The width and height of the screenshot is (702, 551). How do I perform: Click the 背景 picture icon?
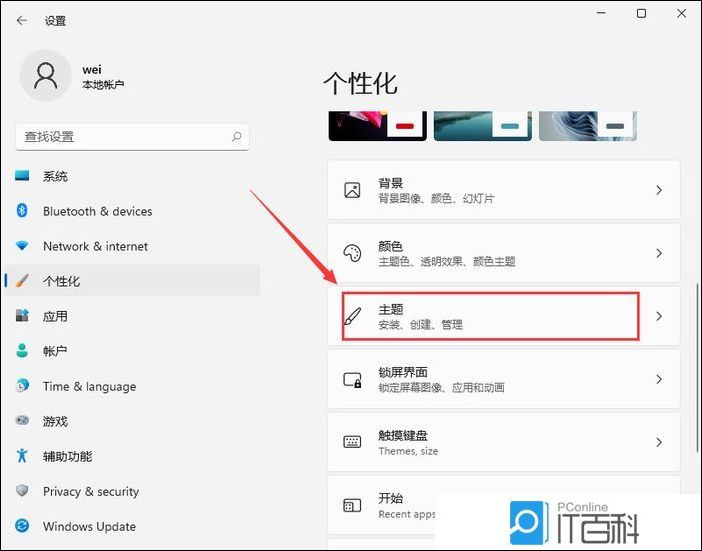coord(352,190)
